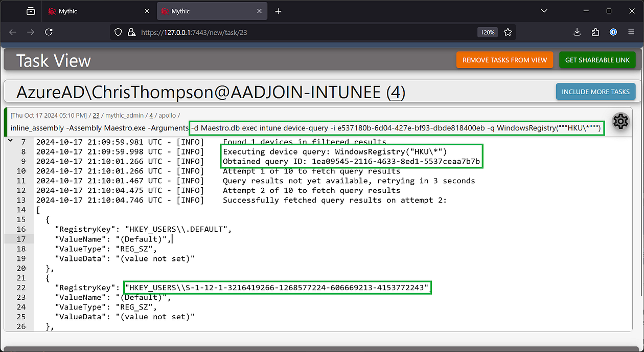
Task: Open callback 4 link in breadcrumb
Action: pos(151,115)
